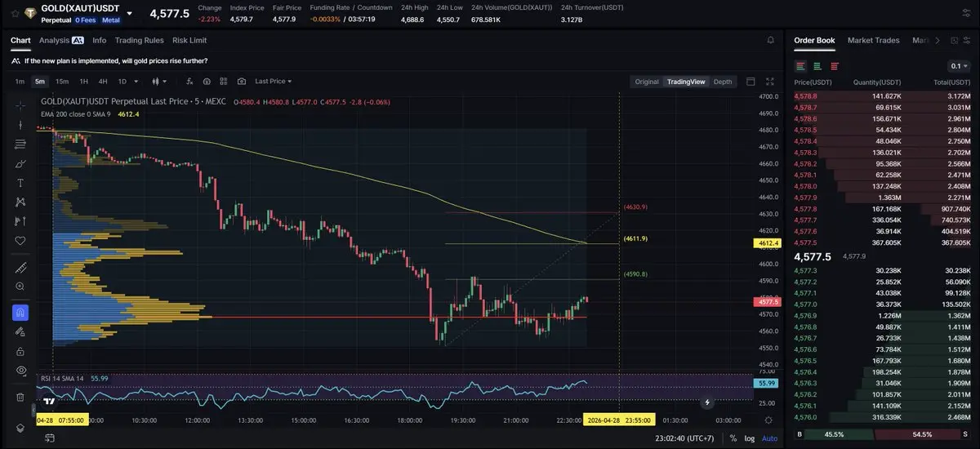Image resolution: width=980 pixels, height=449 pixels.
Task: Click the EMA 200 indicator legend
Action: pyautogui.click(x=78, y=114)
